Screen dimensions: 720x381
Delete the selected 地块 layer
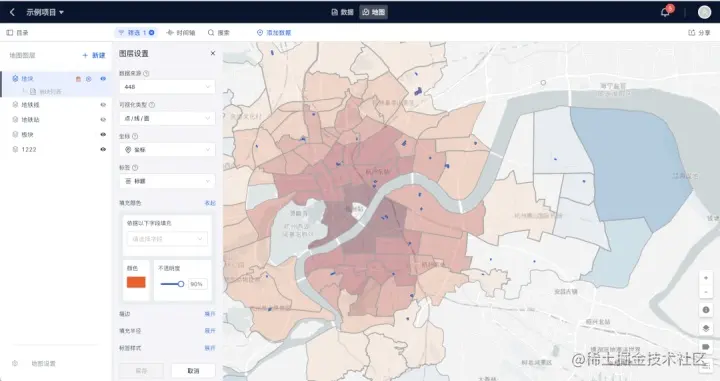tap(78, 79)
